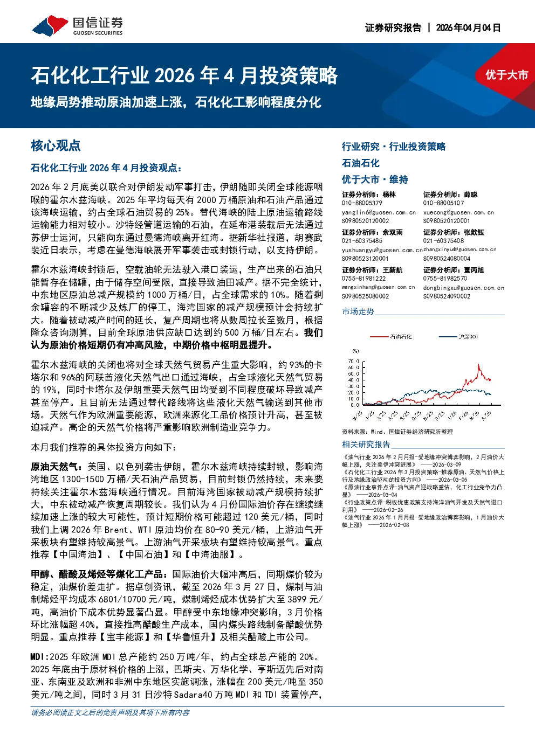Click the 国信证券 Guosen Securities logo
This screenshot has width=535, height=756.
click(x=78, y=26)
